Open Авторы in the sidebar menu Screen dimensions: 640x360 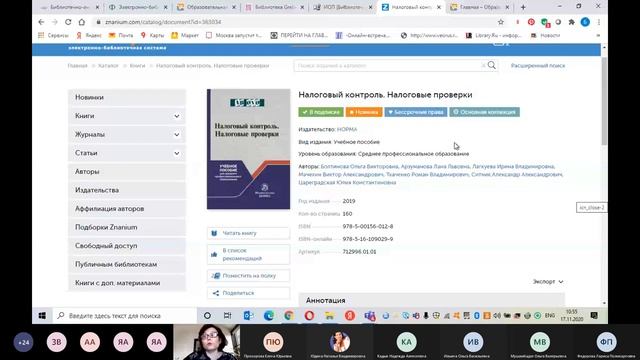(x=127, y=172)
